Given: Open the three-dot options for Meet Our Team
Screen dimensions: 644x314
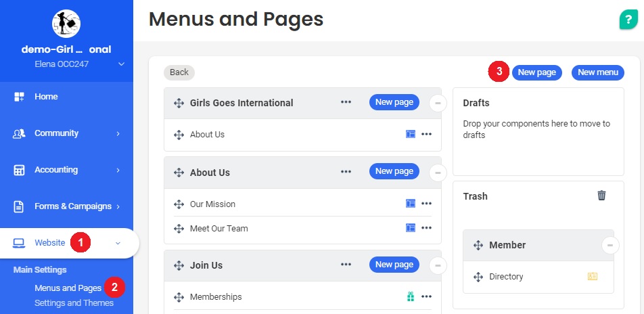Looking at the screenshot, I should pos(426,227).
